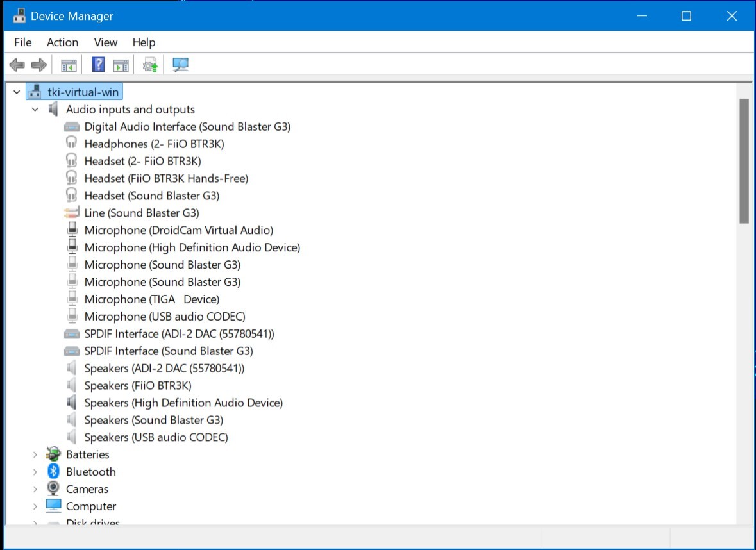The height and width of the screenshot is (550, 756).
Task: Click the Batteries category icon
Action: coord(53,454)
